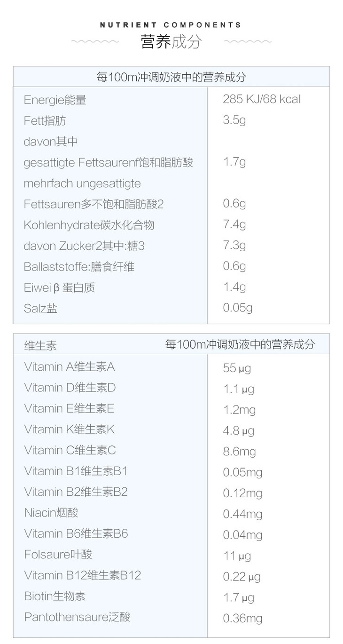Select the Vitamin A维生素A row label

pos(69,366)
